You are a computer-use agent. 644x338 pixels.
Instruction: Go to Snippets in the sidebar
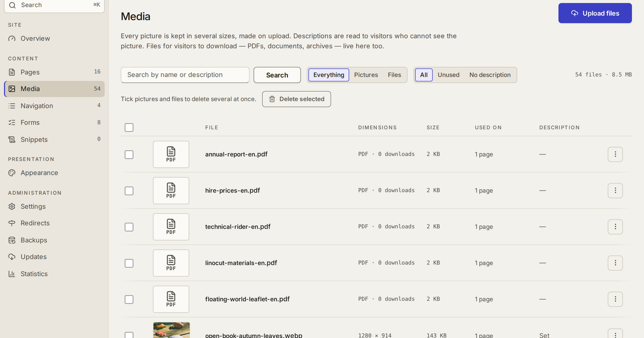(x=54, y=139)
